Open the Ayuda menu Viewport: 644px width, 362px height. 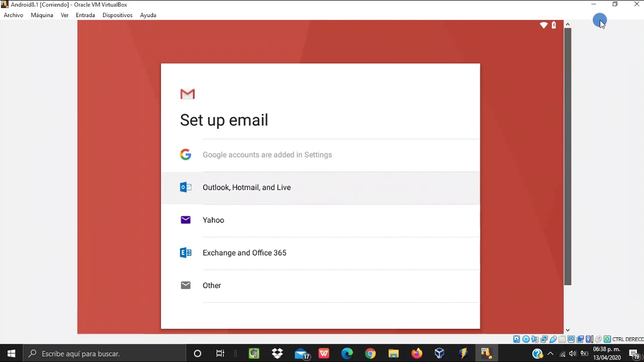click(x=148, y=15)
